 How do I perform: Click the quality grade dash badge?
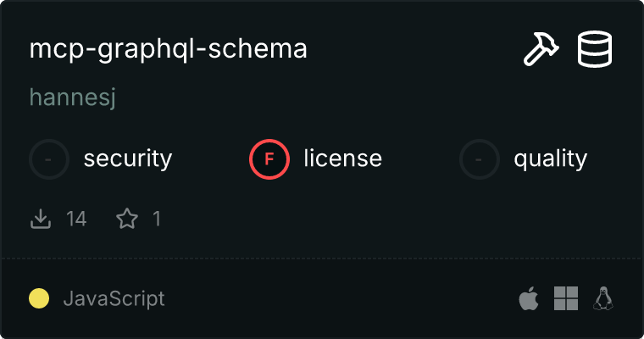[x=480, y=158]
